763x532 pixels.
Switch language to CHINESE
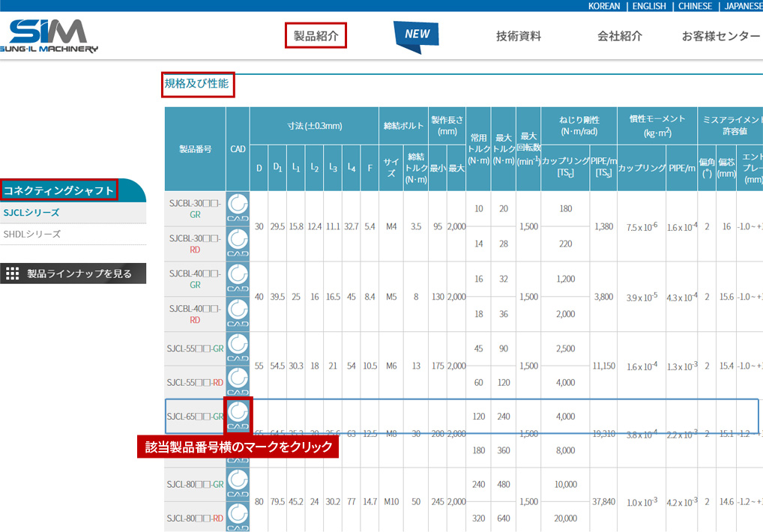[x=695, y=6]
